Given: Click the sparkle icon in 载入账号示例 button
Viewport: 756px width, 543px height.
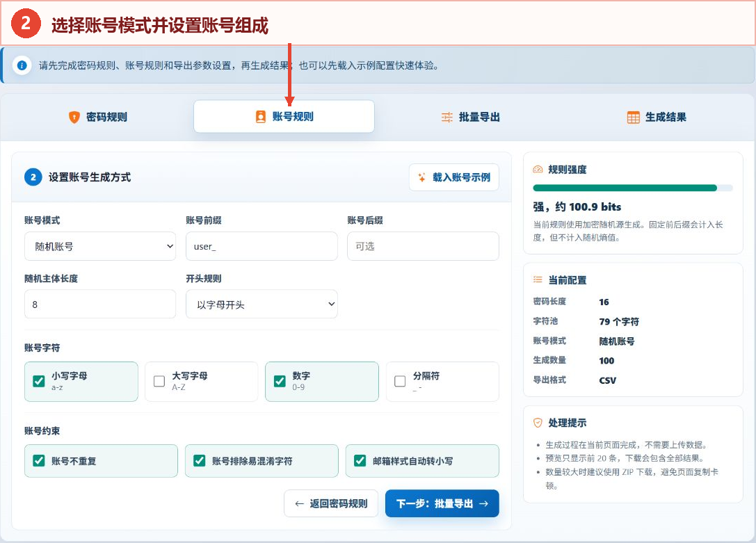Looking at the screenshot, I should (x=422, y=177).
